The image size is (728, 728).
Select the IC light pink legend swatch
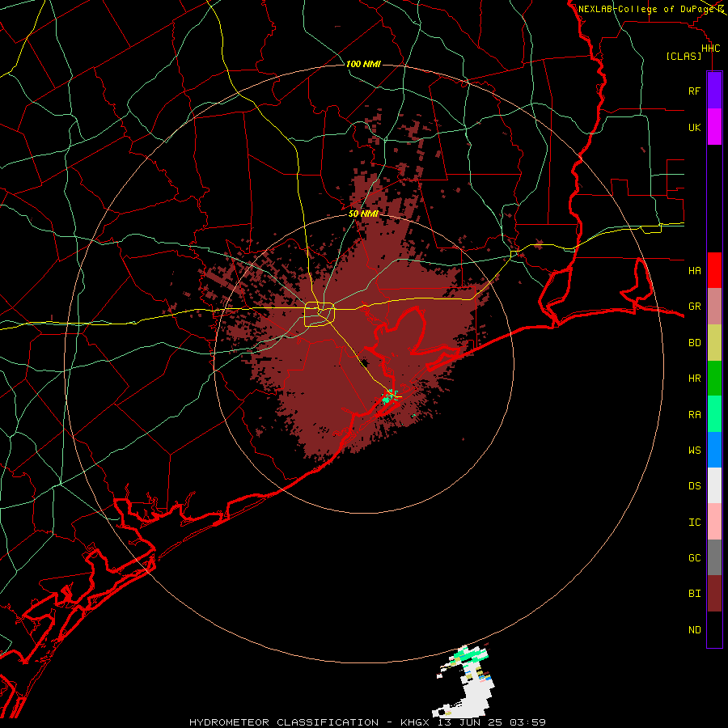(714, 522)
